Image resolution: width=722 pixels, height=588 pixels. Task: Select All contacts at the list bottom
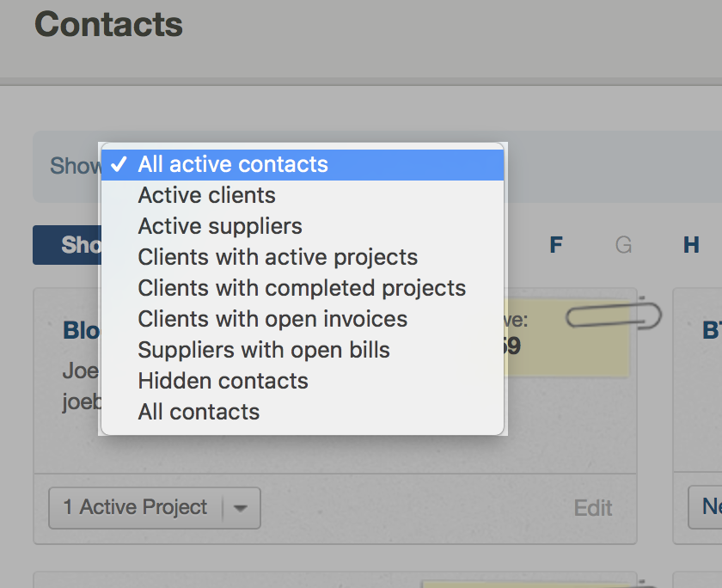[199, 412]
